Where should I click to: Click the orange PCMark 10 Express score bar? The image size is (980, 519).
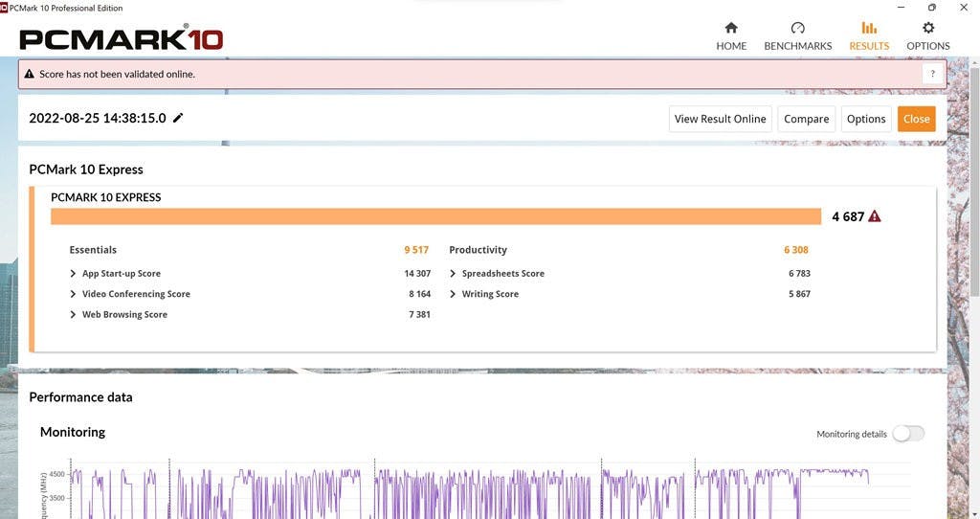[435, 216]
